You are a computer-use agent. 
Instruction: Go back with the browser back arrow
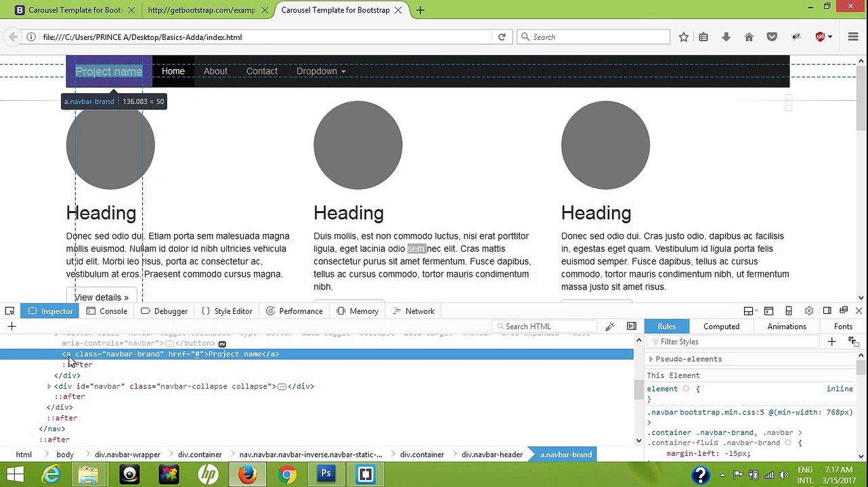(x=13, y=37)
